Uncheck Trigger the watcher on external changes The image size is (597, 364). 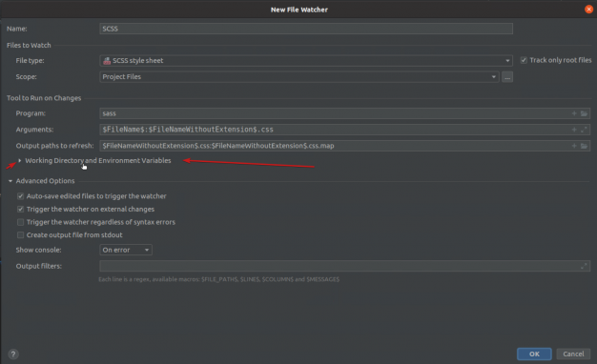pyautogui.click(x=20, y=210)
